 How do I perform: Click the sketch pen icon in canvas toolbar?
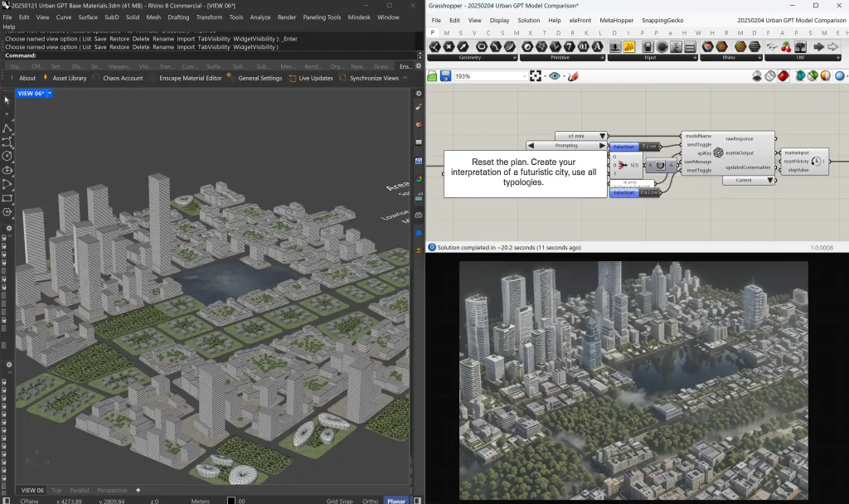click(x=574, y=76)
